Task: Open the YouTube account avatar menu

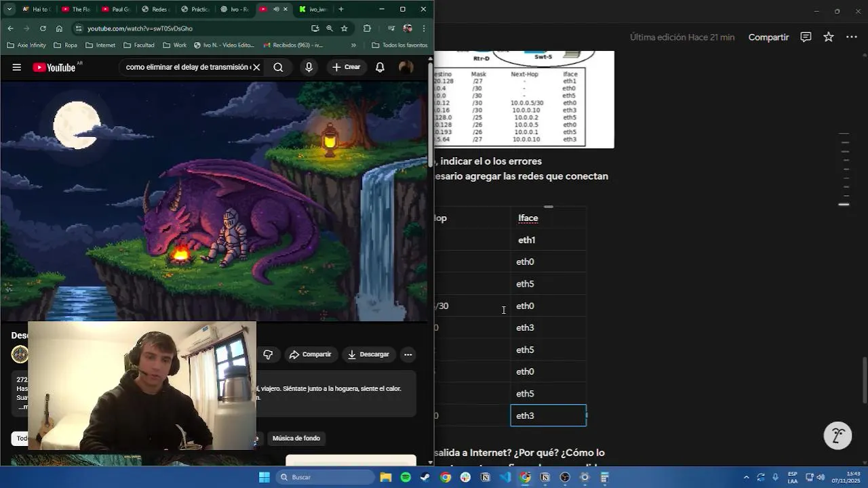Action: 406,67
